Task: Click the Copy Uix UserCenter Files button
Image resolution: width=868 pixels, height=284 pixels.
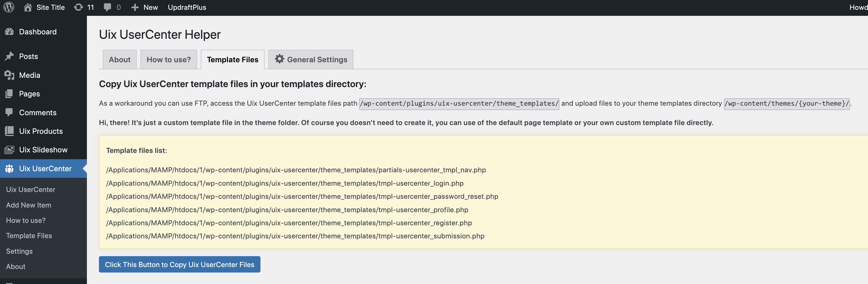Action: click(x=180, y=265)
